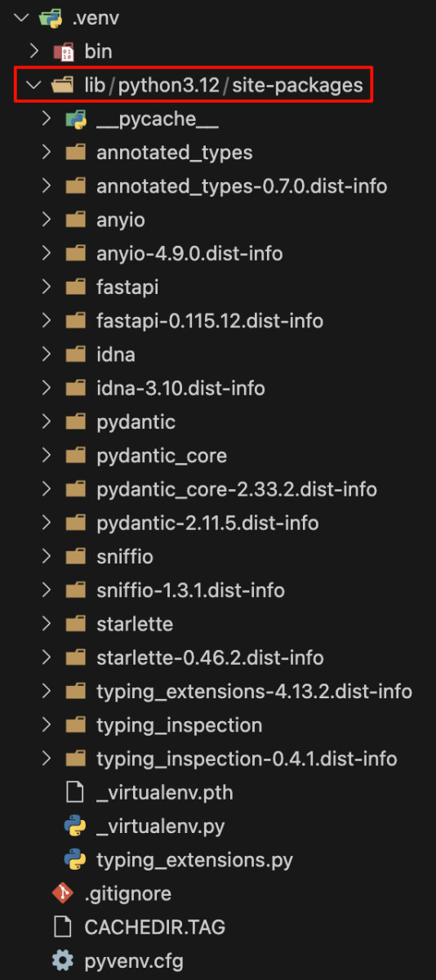Click the bin folder binary icon

coord(63,51)
